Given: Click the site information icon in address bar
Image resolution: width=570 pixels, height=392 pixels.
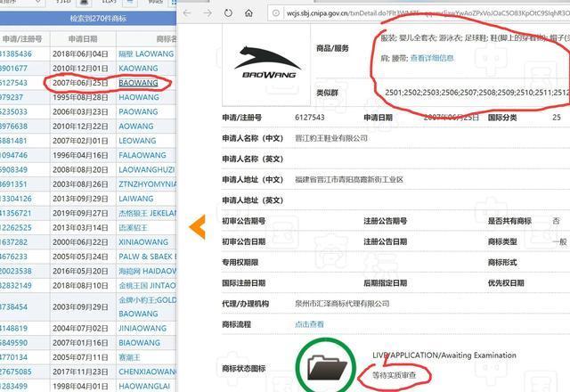Looking at the screenshot, I should 276,13.
